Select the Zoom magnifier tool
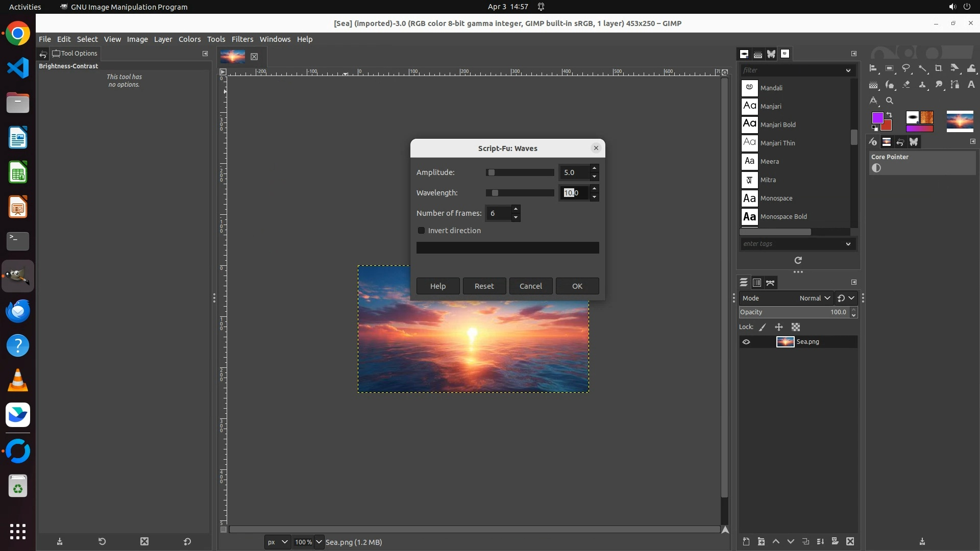The height and width of the screenshot is (551, 980). coord(890,101)
